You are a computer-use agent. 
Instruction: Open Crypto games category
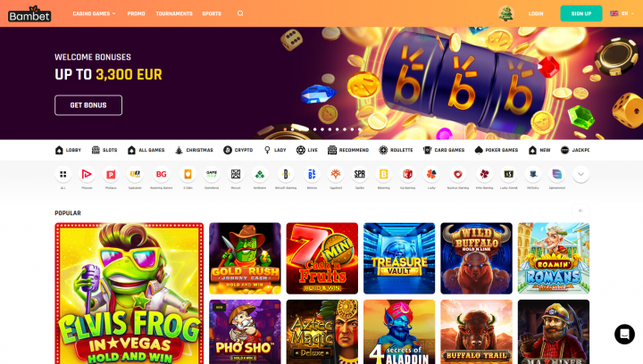238,150
